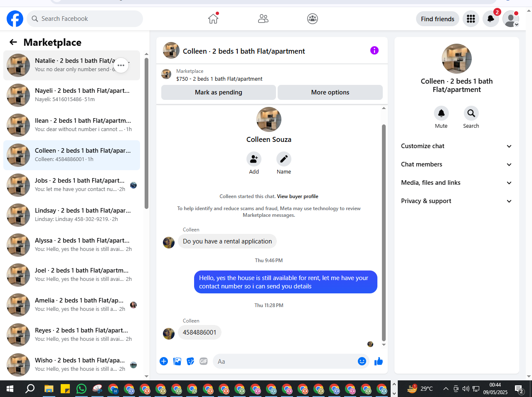This screenshot has height=397, width=532.
Task: Open Jobs conversation
Action: [71, 185]
